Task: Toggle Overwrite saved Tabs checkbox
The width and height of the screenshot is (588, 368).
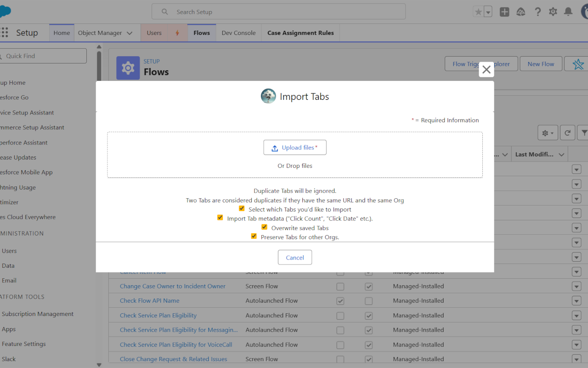Action: click(264, 227)
